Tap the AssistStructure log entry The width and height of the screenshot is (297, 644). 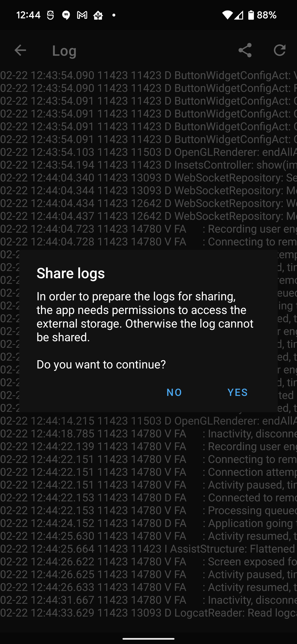point(148,548)
